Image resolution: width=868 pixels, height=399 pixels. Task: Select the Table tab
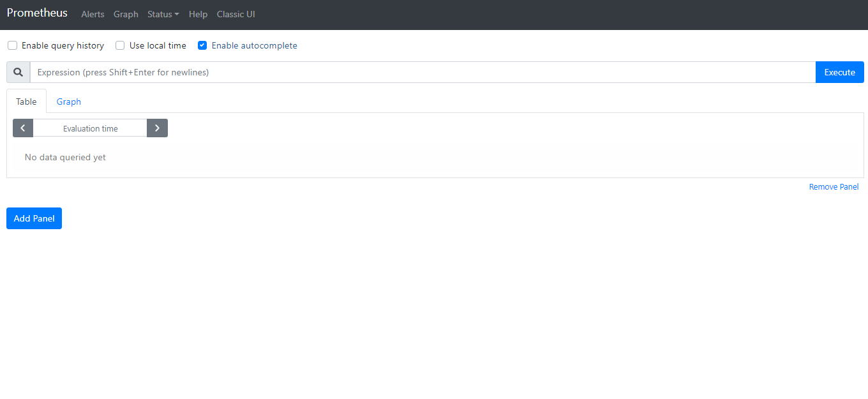(x=26, y=102)
